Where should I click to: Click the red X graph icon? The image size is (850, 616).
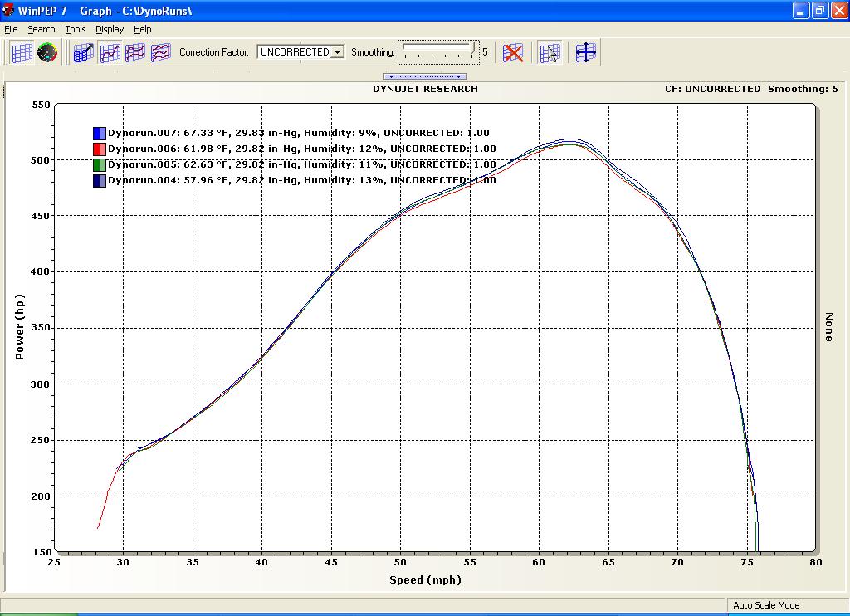(x=514, y=52)
